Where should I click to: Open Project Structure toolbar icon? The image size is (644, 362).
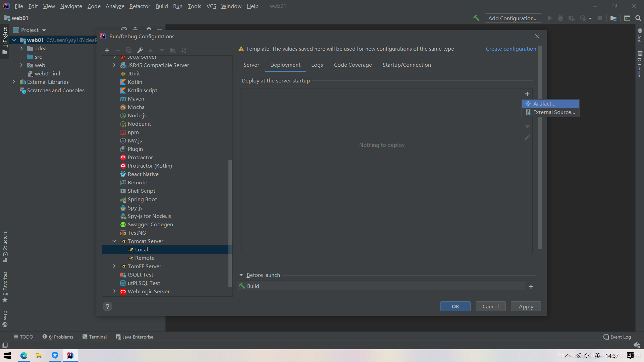tap(613, 18)
